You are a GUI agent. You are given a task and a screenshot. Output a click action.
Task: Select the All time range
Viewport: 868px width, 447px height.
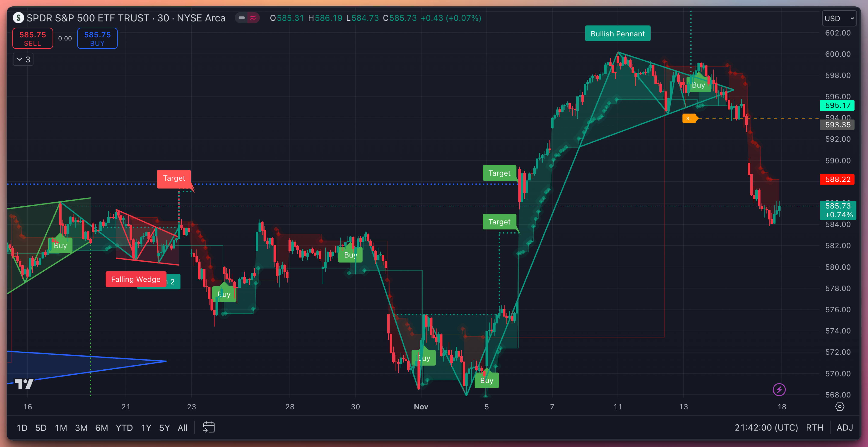183,428
